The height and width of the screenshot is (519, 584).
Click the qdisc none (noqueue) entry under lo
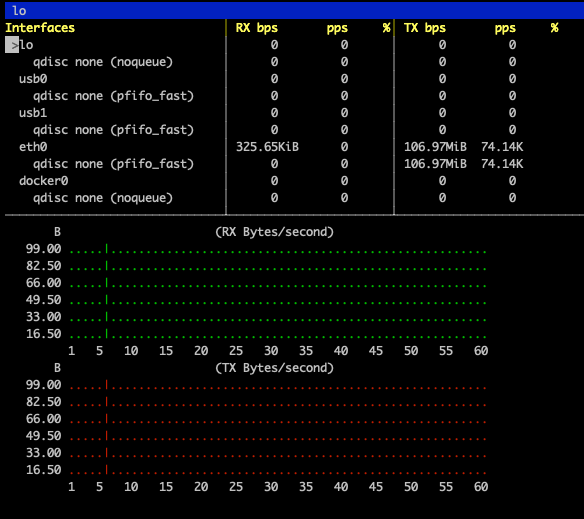(103, 62)
